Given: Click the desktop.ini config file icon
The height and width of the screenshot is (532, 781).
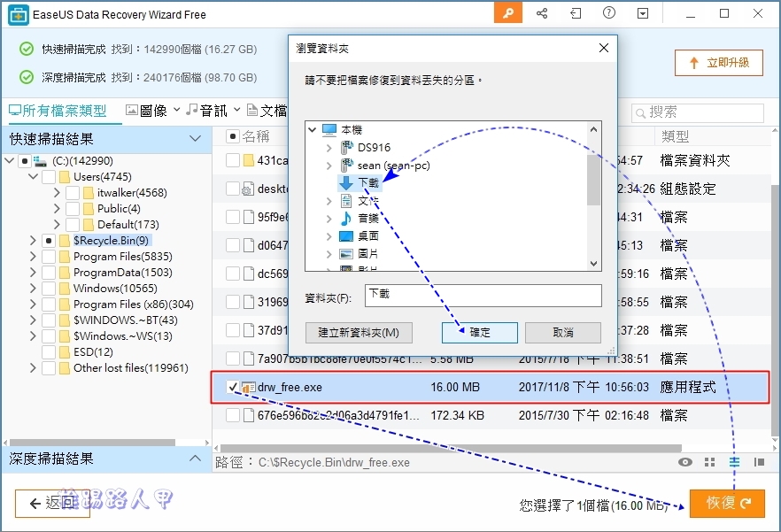Looking at the screenshot, I should click(x=248, y=189).
